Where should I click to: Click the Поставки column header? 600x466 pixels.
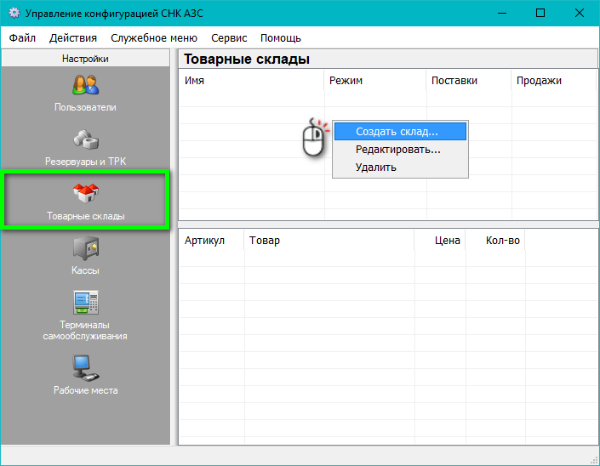(x=454, y=80)
